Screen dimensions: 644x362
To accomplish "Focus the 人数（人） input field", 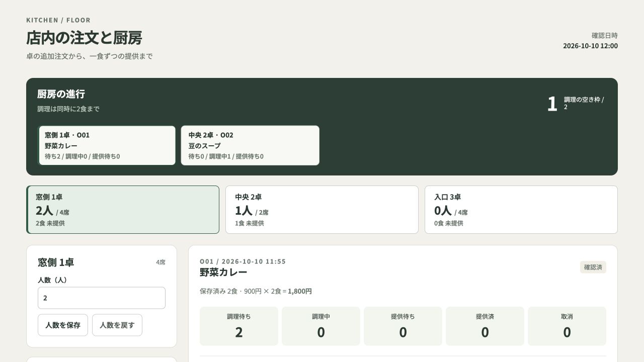I will pyautogui.click(x=102, y=298).
